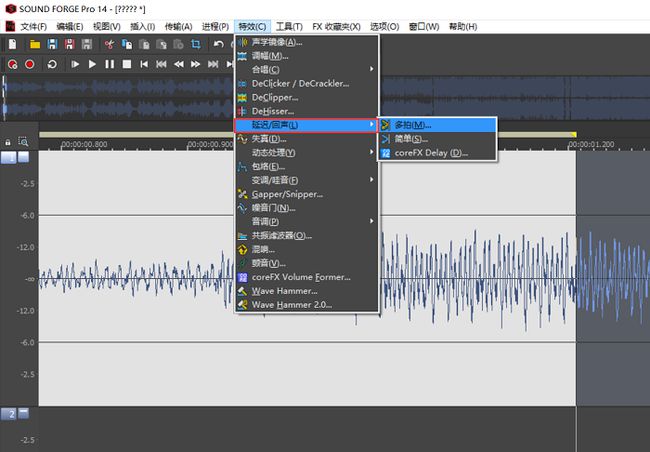Select the Crop tool icon
The height and width of the screenshot is (452, 650).
coord(195,44)
